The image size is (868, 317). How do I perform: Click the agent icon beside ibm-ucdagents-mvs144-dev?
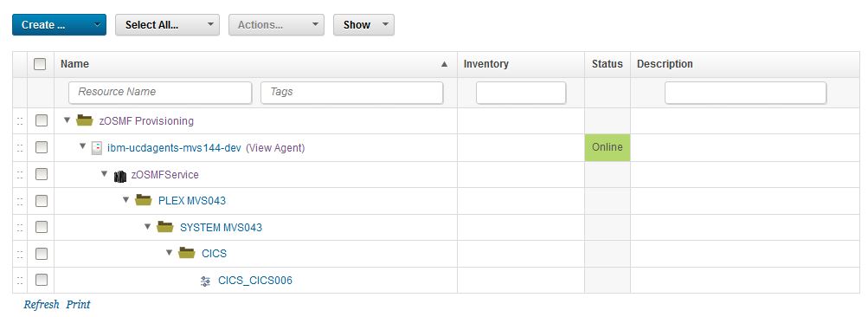[96, 147]
